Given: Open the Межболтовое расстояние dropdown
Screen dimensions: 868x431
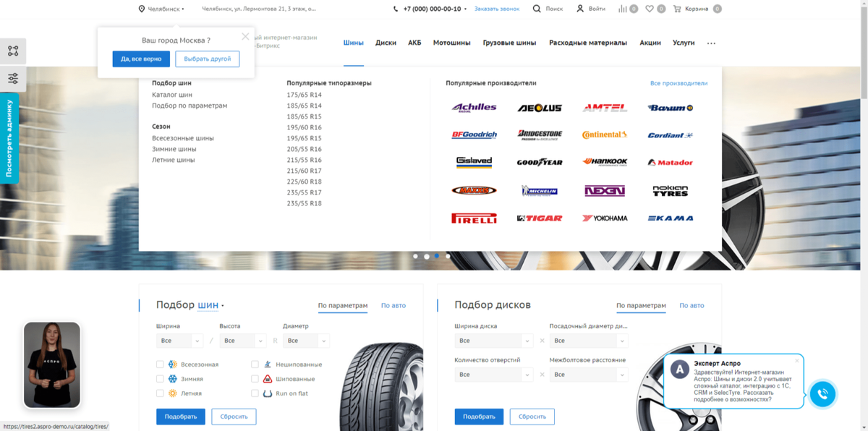Looking at the screenshot, I should (589, 375).
